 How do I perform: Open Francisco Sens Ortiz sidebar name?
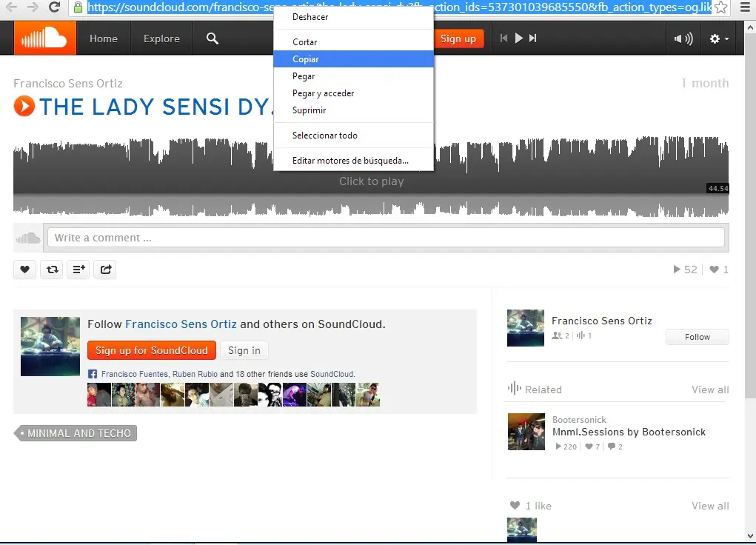[602, 321]
